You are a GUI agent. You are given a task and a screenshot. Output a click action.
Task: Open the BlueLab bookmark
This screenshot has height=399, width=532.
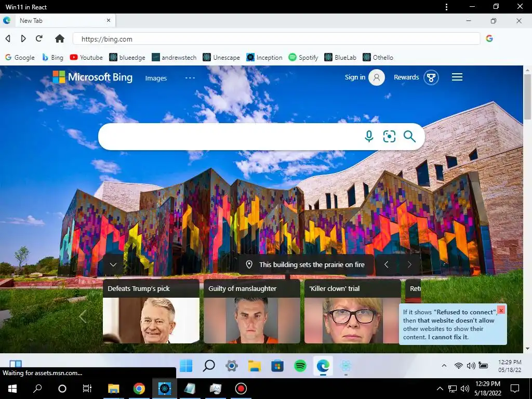tap(340, 57)
